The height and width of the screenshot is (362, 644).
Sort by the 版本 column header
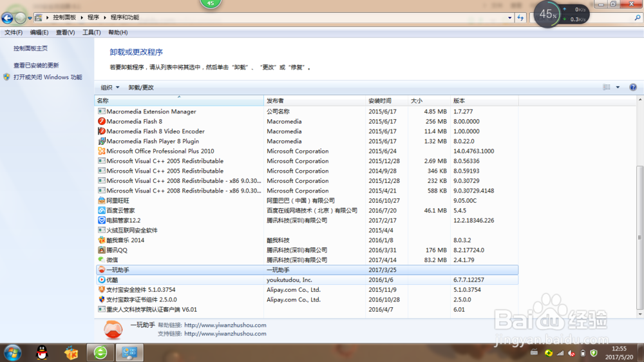click(485, 100)
